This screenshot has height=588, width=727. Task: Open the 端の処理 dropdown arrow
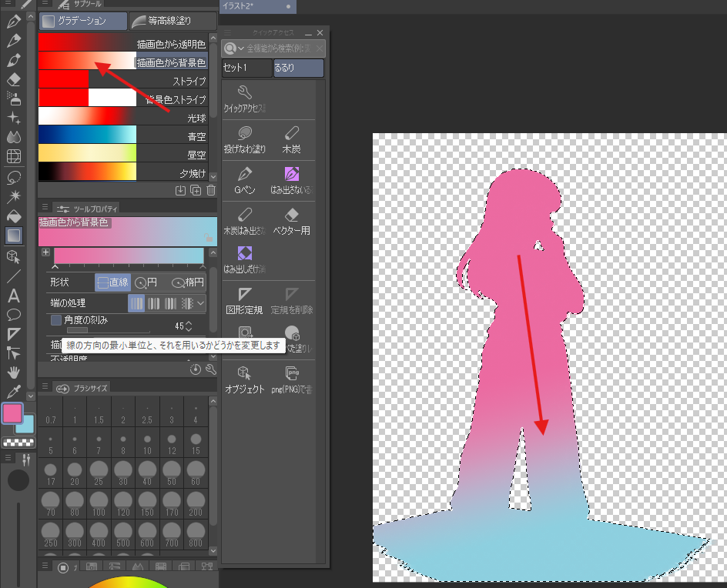click(200, 303)
